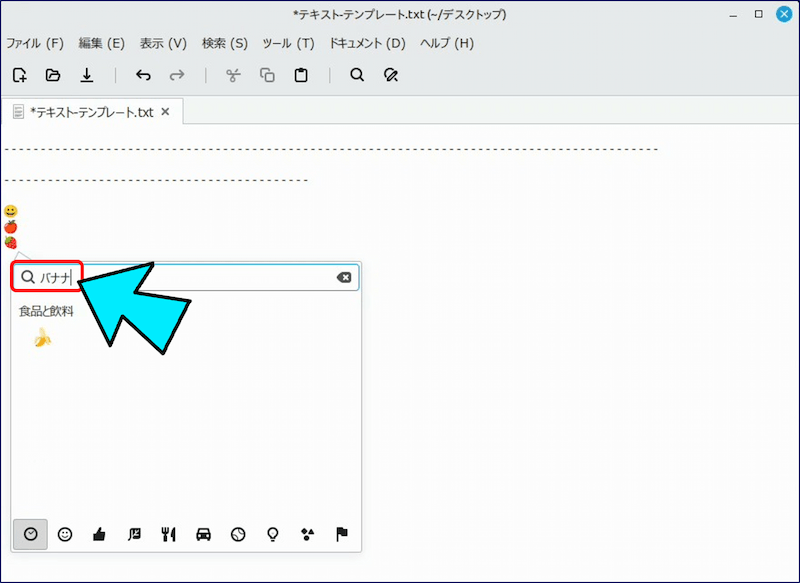Switch to the food and drink emoji category
Screen dimensions: 800x583
(168, 534)
